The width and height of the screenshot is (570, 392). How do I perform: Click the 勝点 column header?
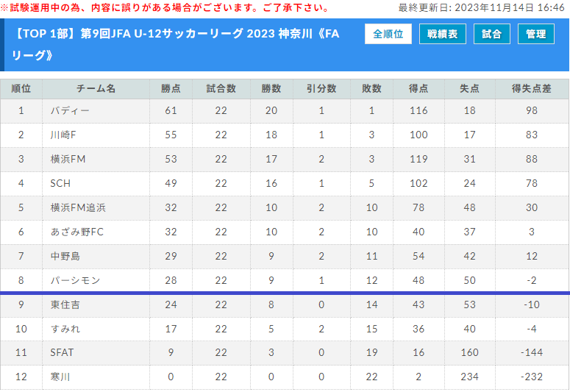coord(171,89)
